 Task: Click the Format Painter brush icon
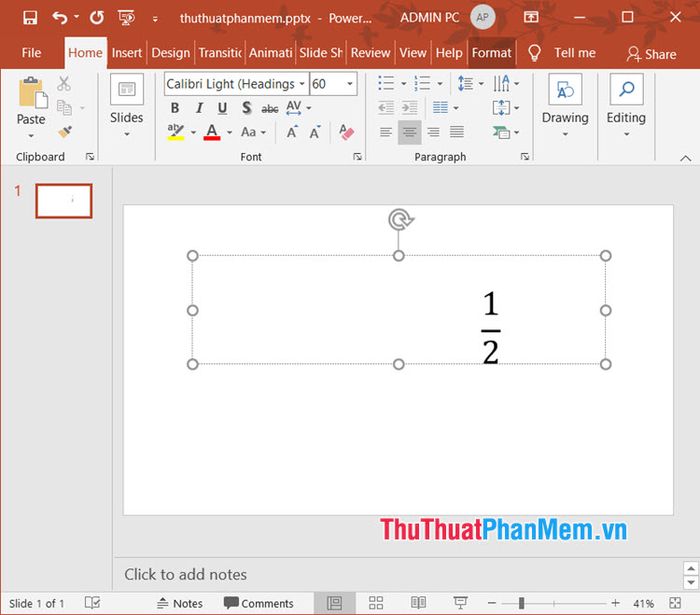[65, 131]
